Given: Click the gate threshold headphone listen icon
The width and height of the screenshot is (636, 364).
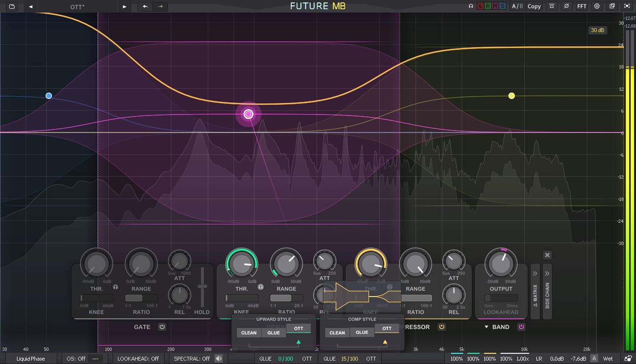Looking at the screenshot, I should pos(116,287).
